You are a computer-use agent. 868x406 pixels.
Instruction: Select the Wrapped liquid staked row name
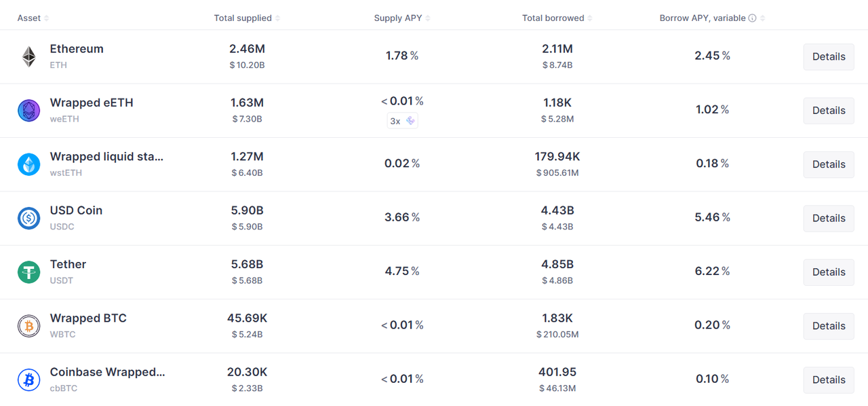tap(106, 156)
